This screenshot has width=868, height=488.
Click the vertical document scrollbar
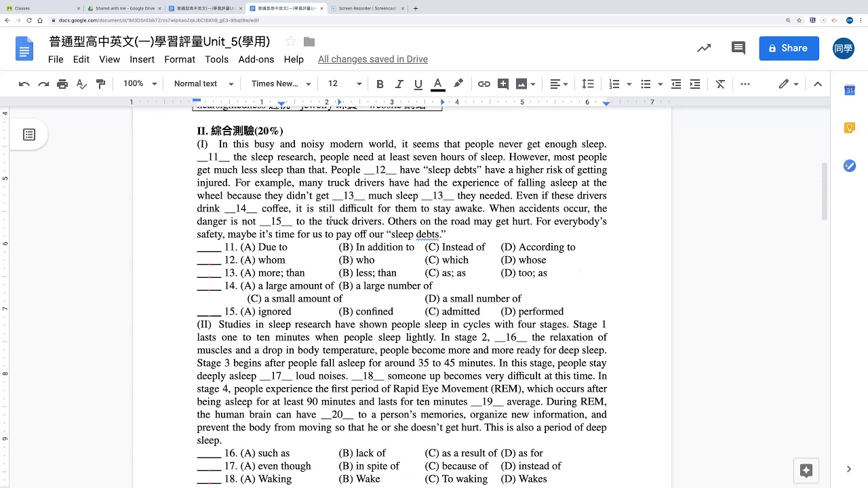(825, 191)
